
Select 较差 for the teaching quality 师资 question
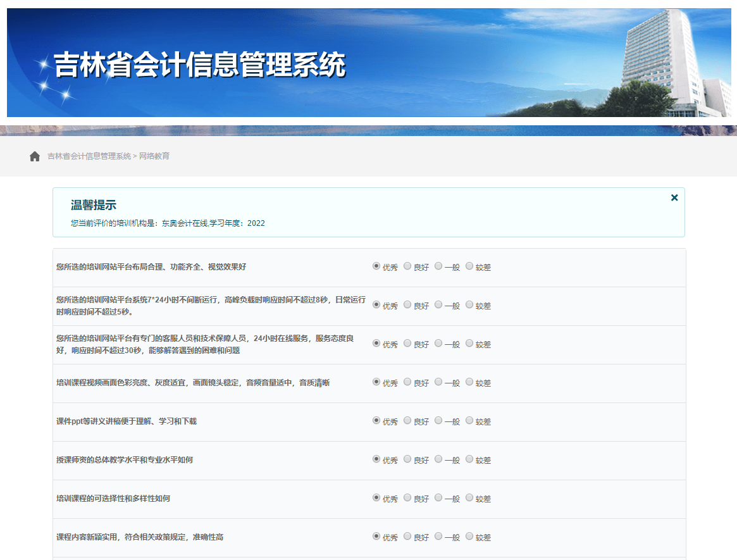469,459
